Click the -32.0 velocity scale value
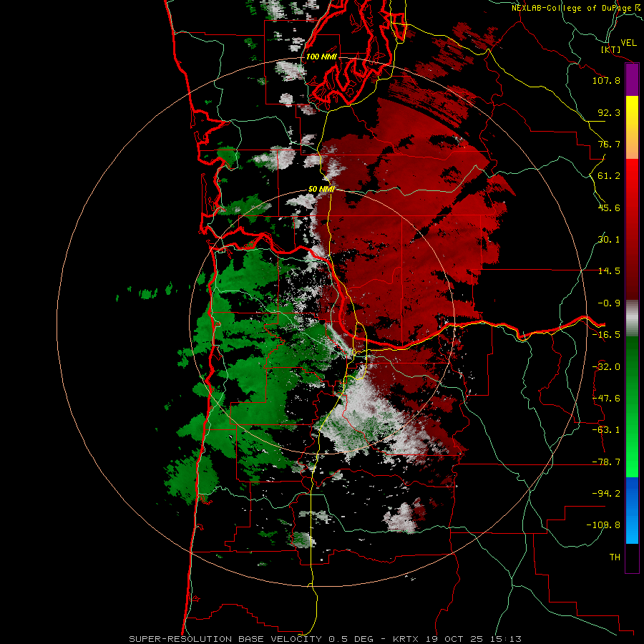 click(606, 367)
